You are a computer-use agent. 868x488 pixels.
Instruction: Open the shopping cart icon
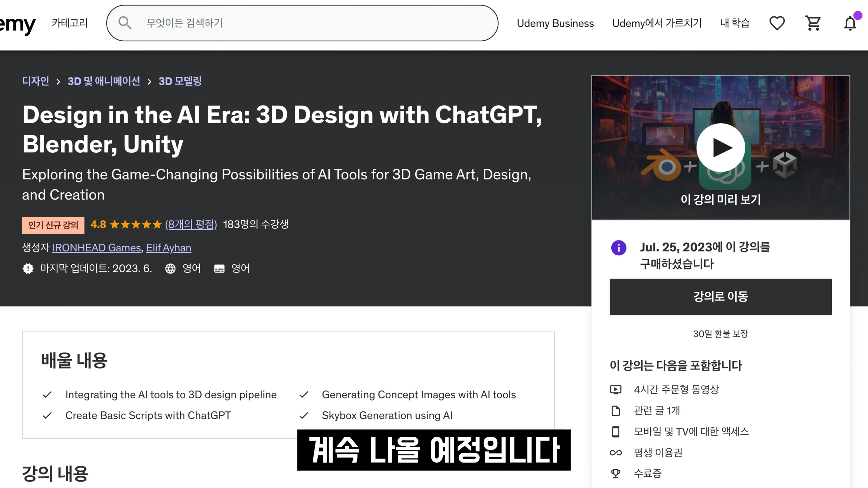(813, 23)
